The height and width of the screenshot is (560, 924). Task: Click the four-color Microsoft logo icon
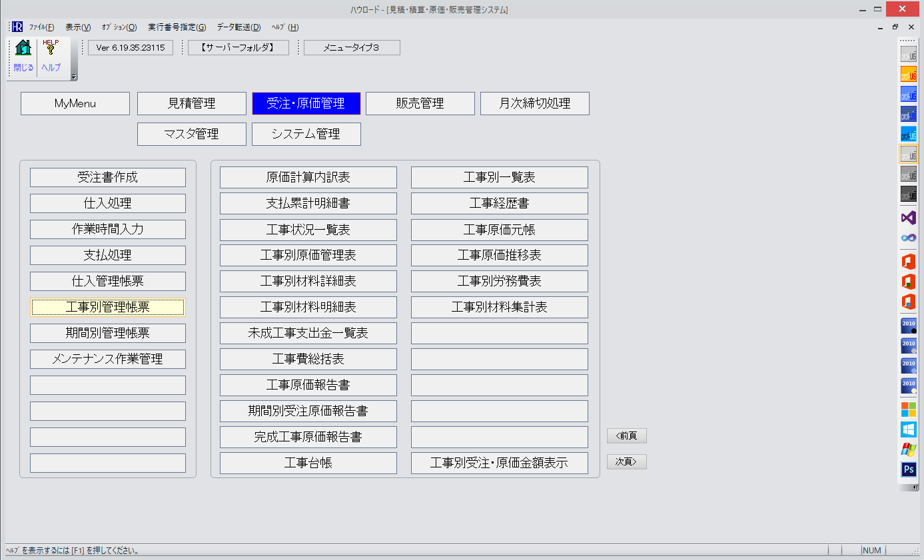[x=908, y=408]
